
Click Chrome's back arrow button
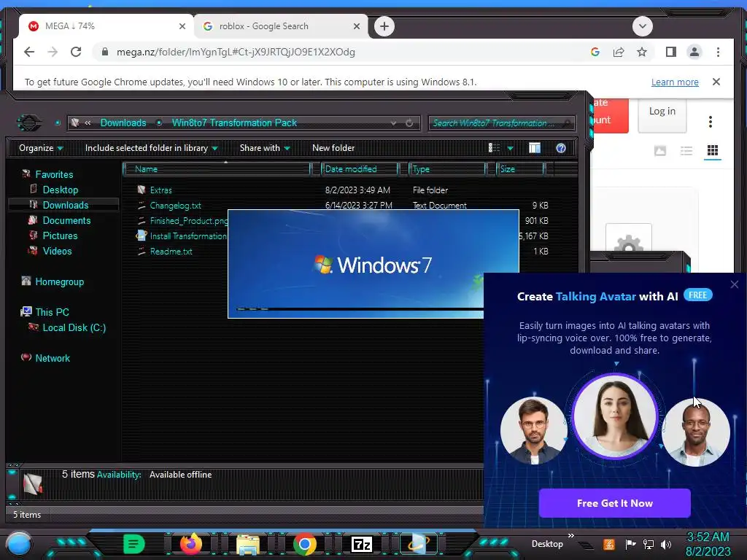coord(29,52)
